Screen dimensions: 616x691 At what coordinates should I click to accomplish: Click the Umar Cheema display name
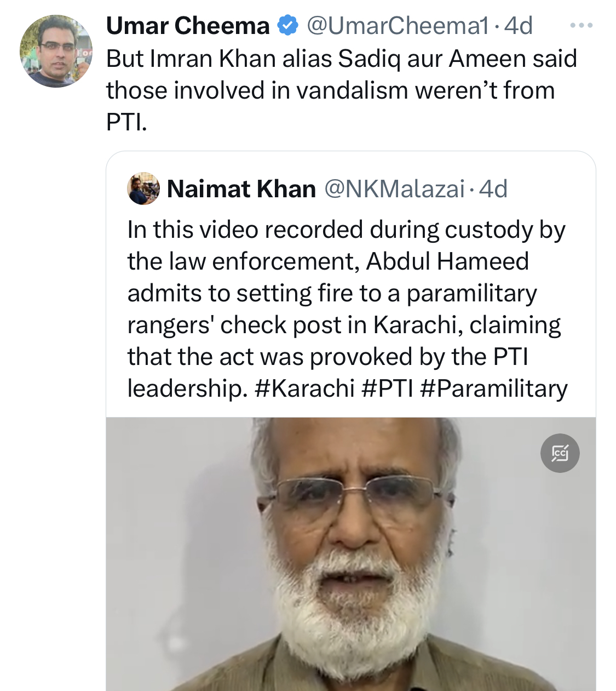click(x=188, y=26)
